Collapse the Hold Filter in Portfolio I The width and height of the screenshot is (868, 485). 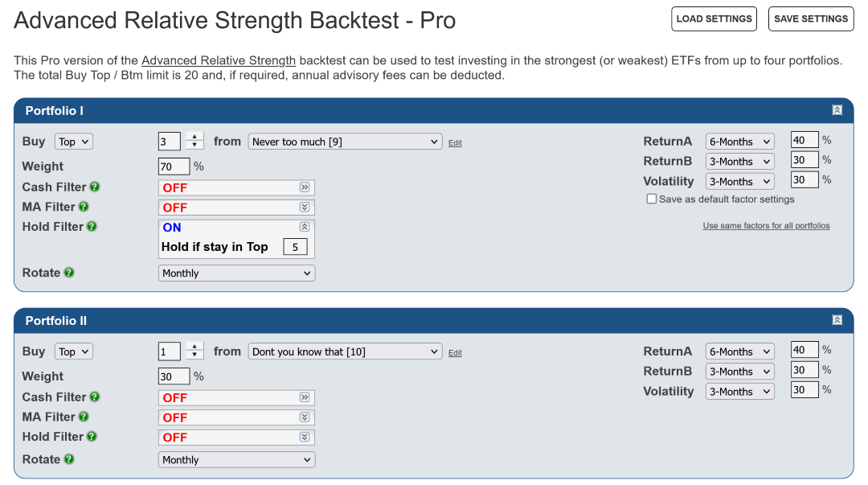[305, 227]
